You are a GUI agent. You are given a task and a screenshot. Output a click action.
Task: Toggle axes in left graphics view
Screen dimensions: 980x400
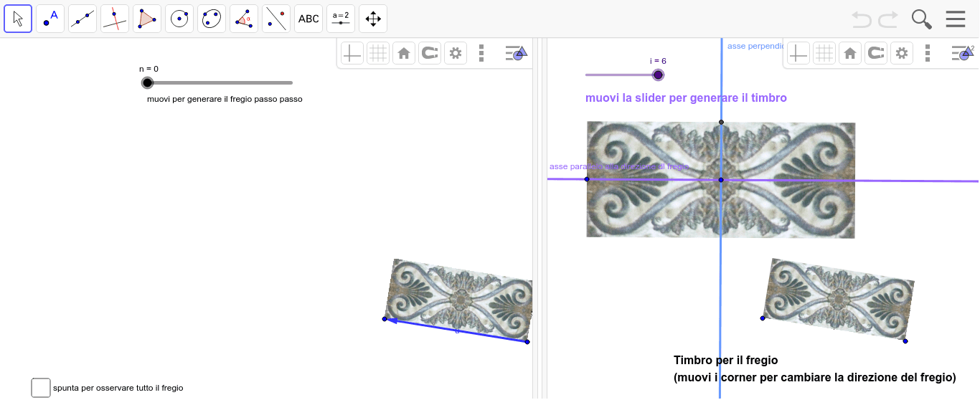(x=352, y=53)
